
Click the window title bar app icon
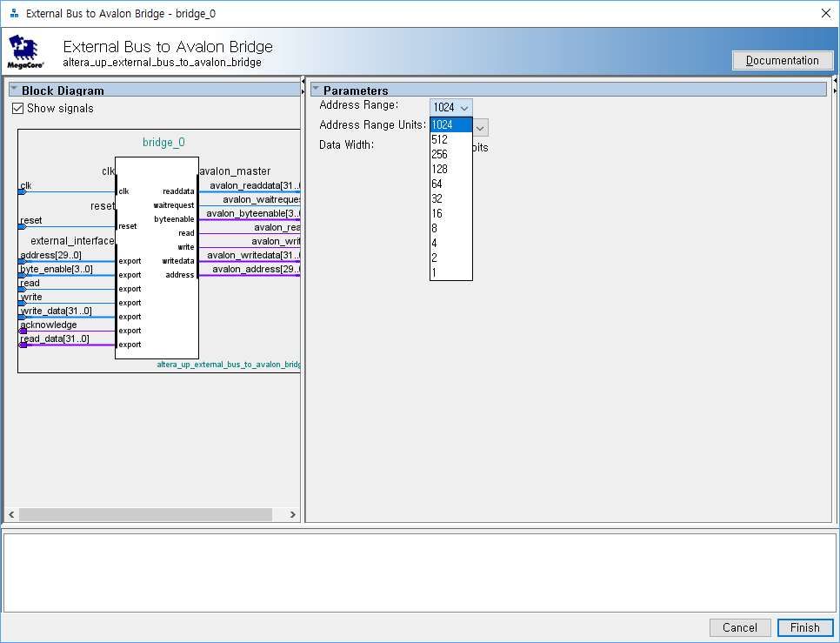pyautogui.click(x=14, y=14)
